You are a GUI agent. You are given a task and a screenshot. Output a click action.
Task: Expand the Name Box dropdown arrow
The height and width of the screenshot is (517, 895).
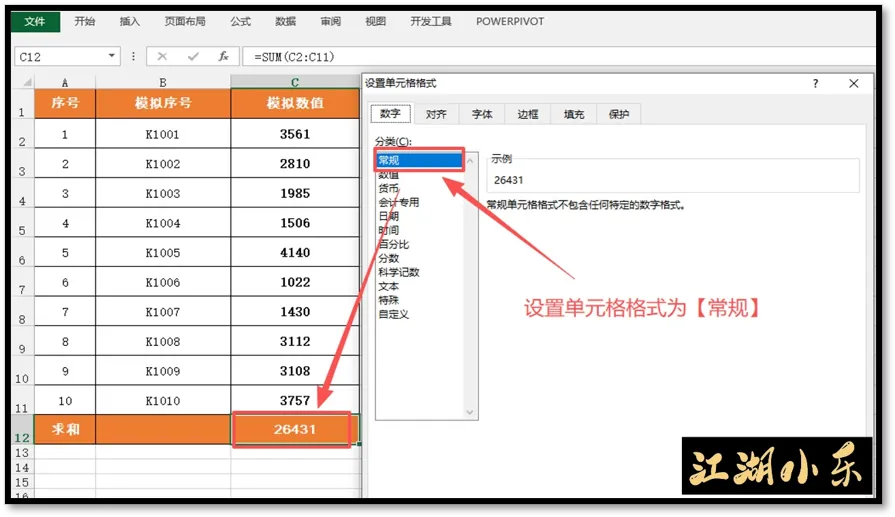(x=112, y=56)
